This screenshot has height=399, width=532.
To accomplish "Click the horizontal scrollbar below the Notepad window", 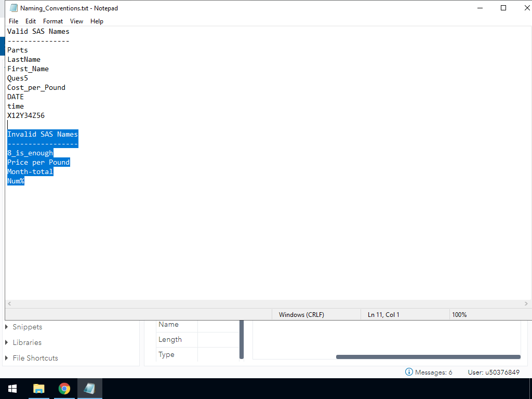I will click(x=428, y=357).
